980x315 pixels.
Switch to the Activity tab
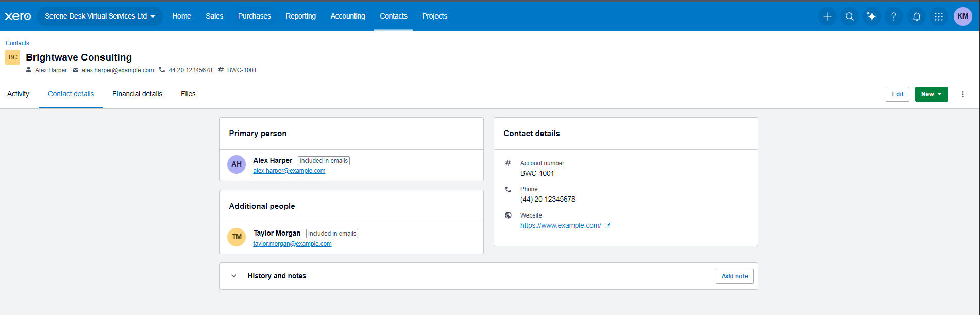(18, 94)
